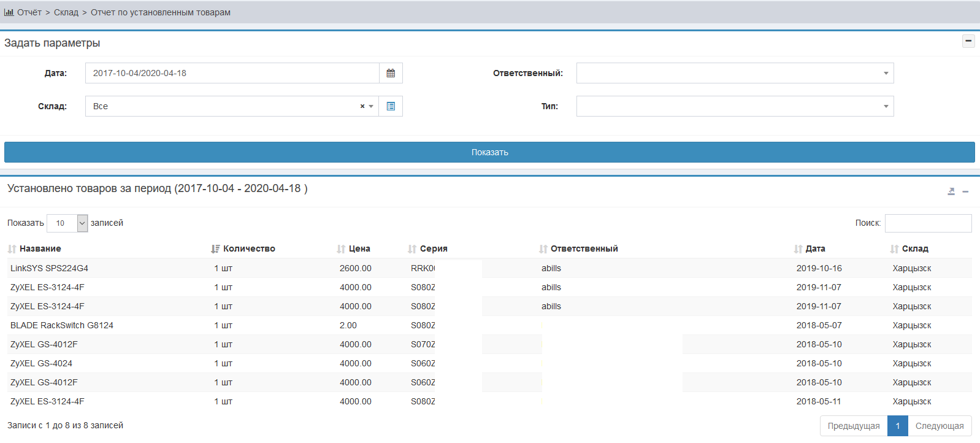Sort table by Серия column
The width and height of the screenshot is (980, 443).
(x=433, y=248)
